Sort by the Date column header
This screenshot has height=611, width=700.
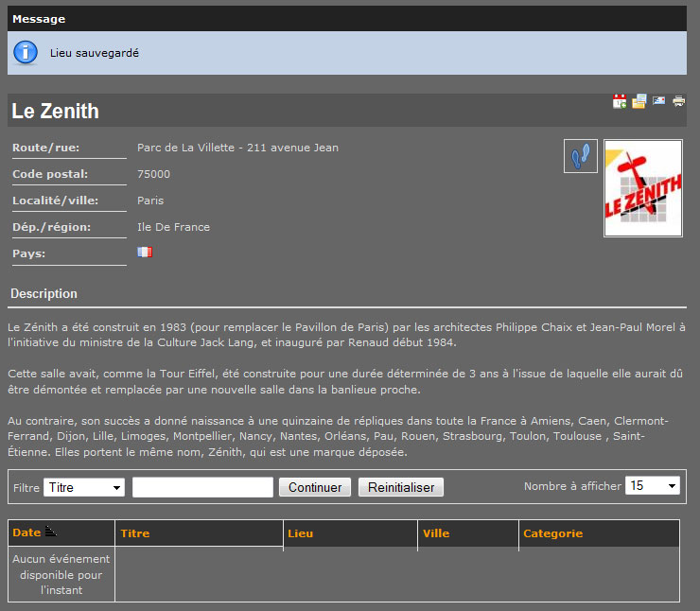[26, 532]
